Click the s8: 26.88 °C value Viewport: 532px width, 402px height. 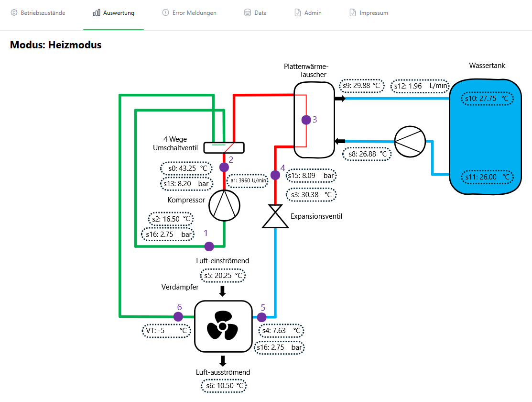(367, 154)
